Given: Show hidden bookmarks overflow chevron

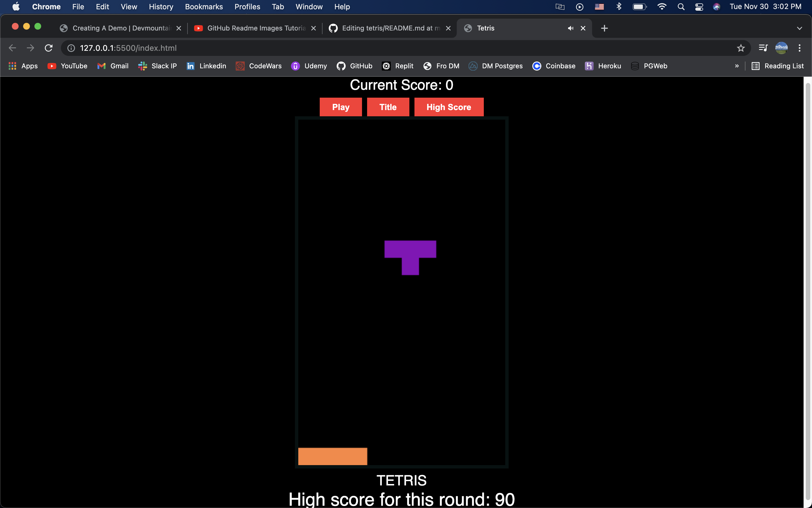Looking at the screenshot, I should (737, 66).
